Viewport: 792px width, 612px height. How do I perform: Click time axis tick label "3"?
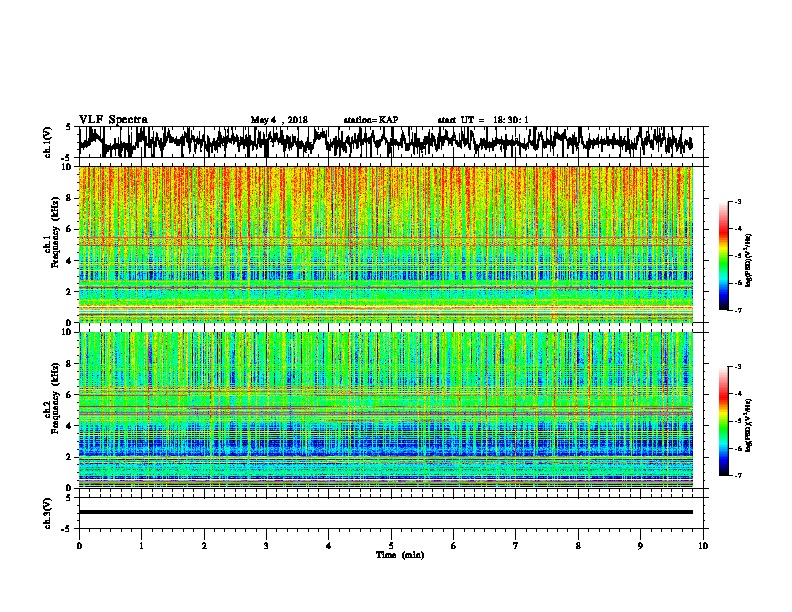266,546
